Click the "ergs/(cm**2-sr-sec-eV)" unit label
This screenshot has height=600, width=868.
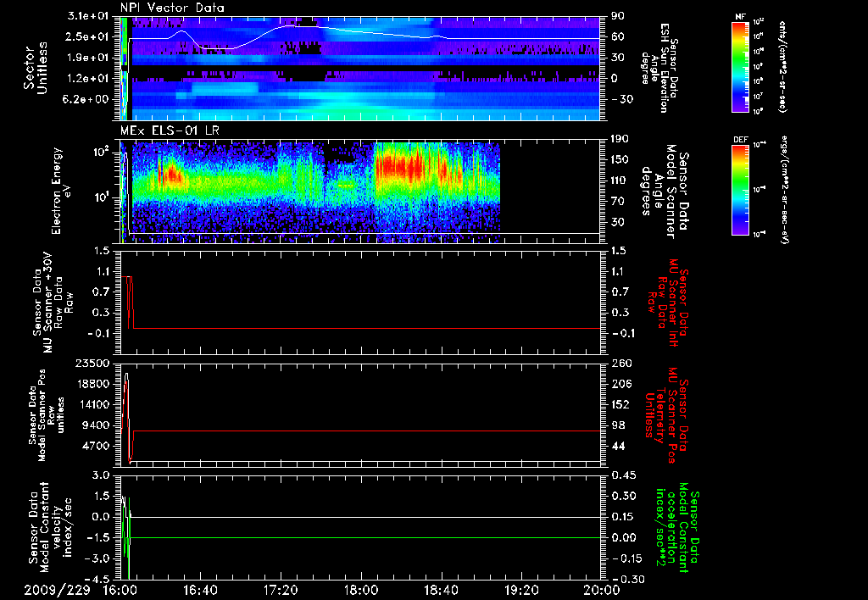[784, 190]
